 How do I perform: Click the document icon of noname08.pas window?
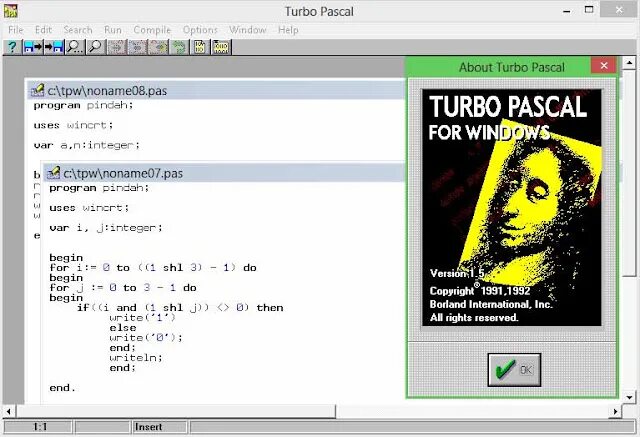click(38, 90)
